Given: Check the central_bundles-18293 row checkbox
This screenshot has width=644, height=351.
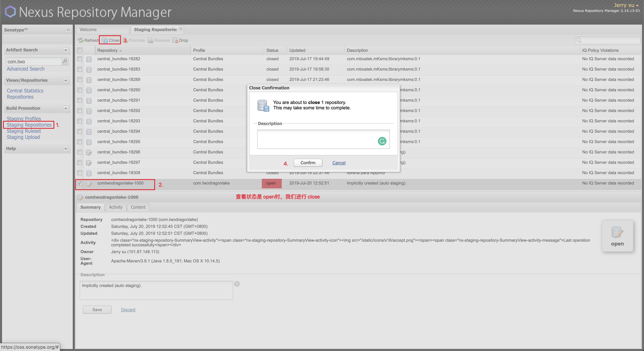Looking at the screenshot, I should [x=80, y=121].
